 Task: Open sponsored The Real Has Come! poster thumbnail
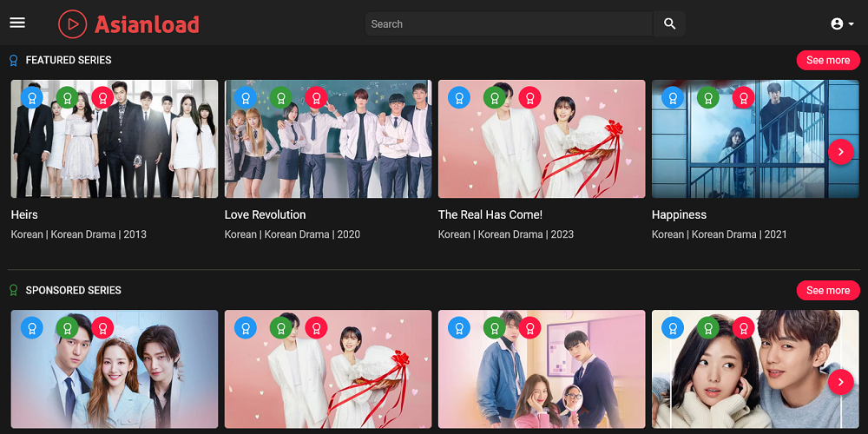328,369
